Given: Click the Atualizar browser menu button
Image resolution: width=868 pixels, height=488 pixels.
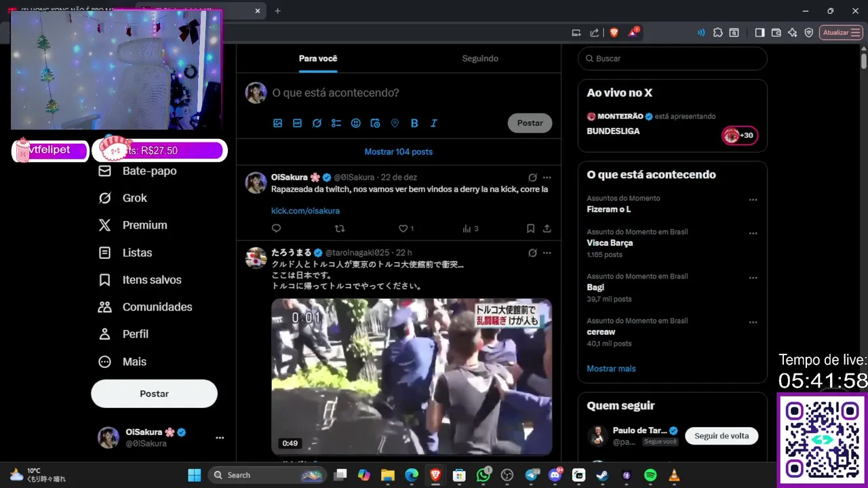Looking at the screenshot, I should (x=841, y=33).
